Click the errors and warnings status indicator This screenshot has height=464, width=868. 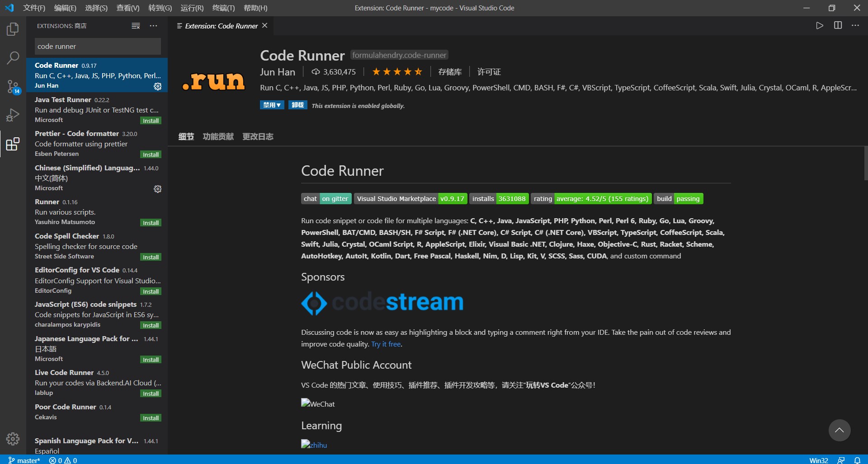[x=63, y=460]
